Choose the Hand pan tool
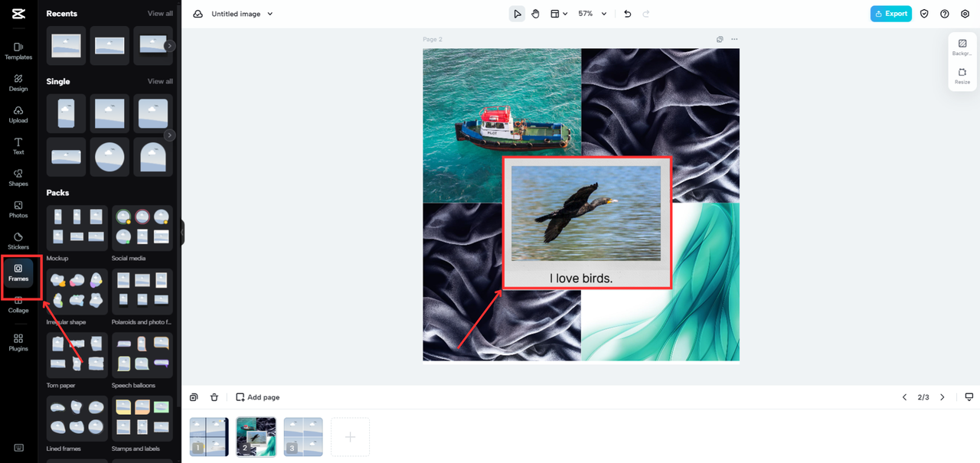 (x=536, y=14)
